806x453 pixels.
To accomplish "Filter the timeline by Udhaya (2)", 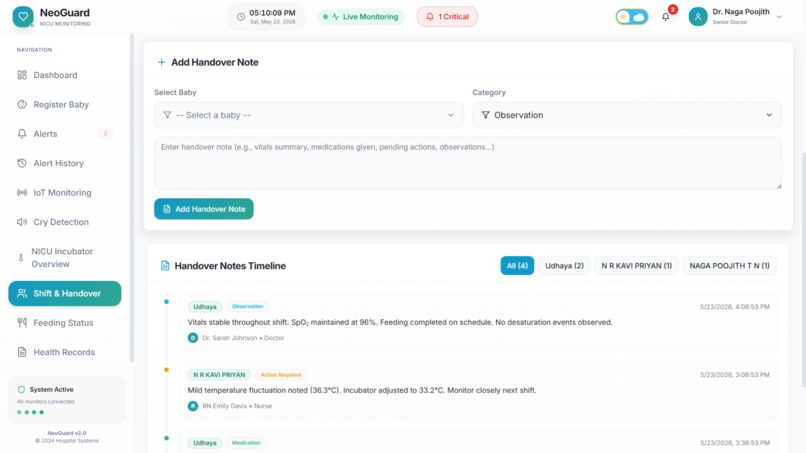I will pyautogui.click(x=564, y=266).
